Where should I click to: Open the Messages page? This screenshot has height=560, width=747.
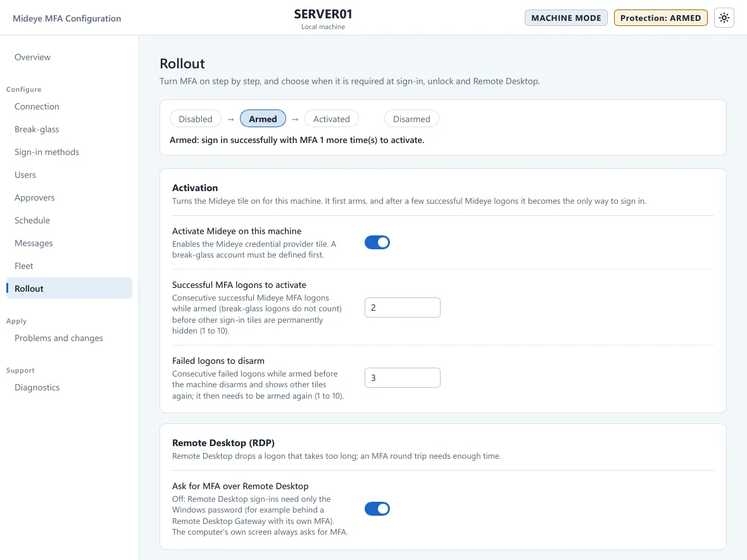34,244
